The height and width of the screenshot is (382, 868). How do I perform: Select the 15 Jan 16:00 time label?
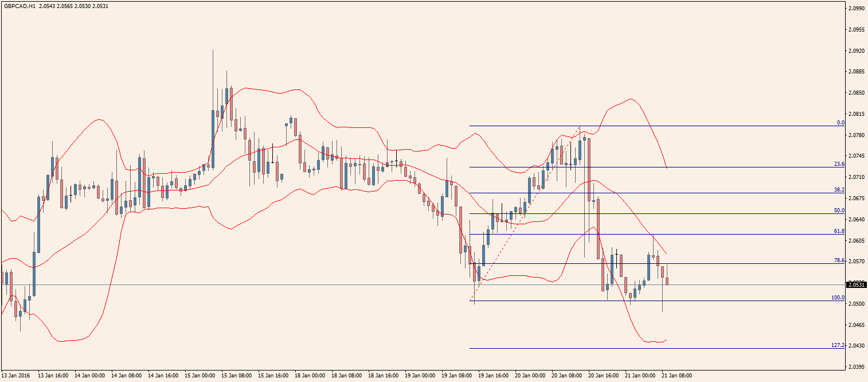[273, 376]
